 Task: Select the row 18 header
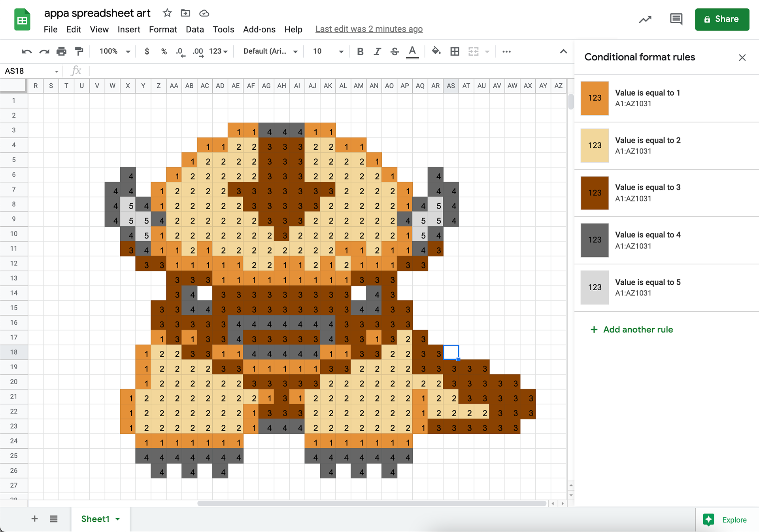coord(14,352)
